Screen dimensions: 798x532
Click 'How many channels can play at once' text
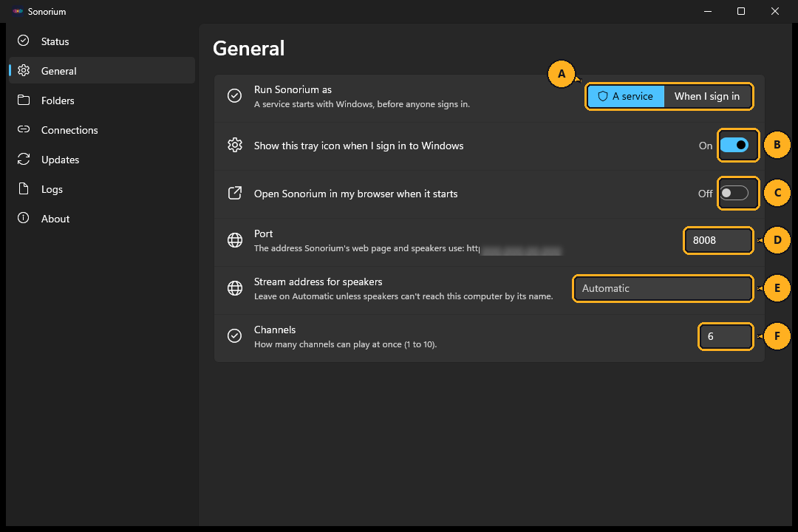tap(346, 344)
